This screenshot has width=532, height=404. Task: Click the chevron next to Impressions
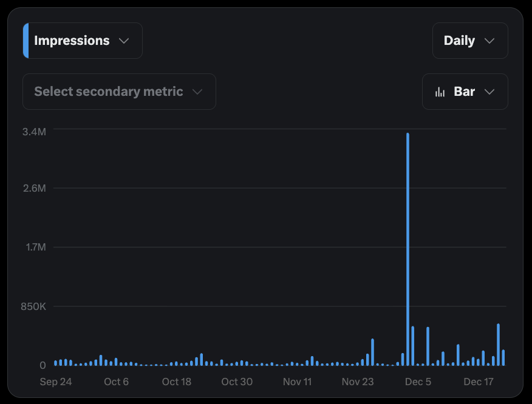point(124,41)
